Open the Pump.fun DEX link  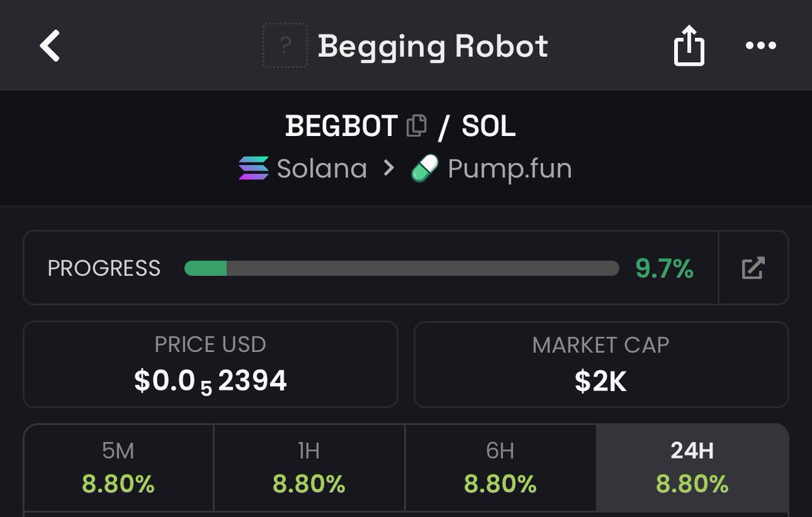coord(492,168)
